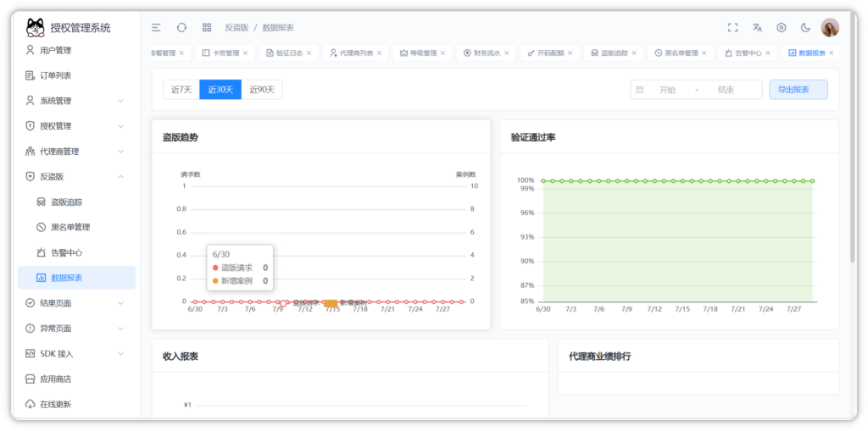Click the 代理商业绩排行 card title
Image resolution: width=868 pixels, height=431 pixels.
tap(600, 356)
